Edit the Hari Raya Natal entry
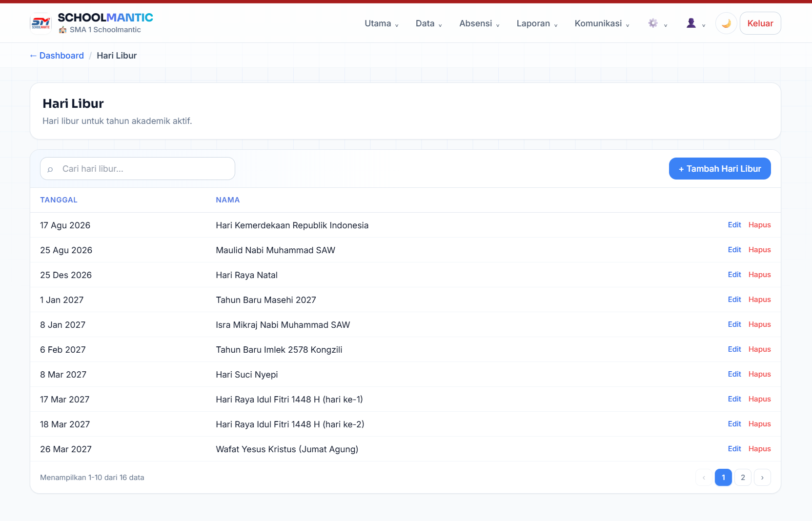Viewport: 812px width, 521px height. 734,275
